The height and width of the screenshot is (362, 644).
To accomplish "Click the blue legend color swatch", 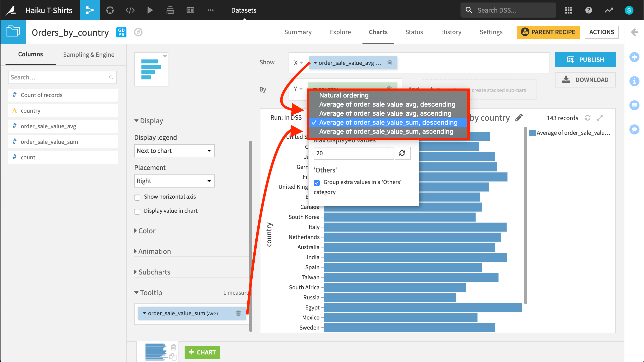I will click(532, 133).
